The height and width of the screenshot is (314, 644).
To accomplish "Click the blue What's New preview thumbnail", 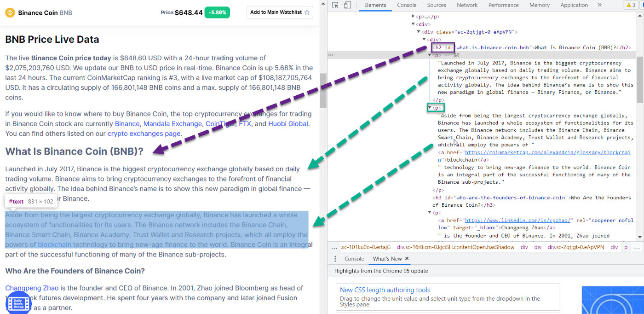I will (x=613, y=300).
